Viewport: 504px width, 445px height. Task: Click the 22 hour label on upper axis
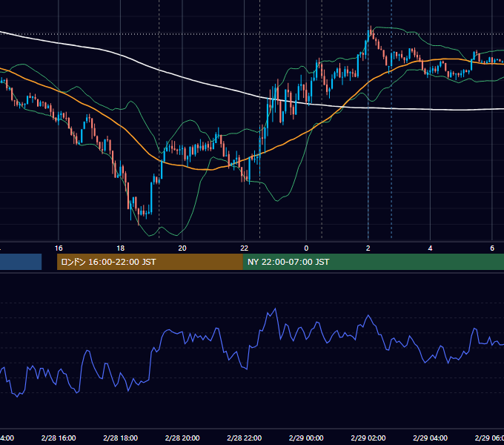(x=245, y=248)
